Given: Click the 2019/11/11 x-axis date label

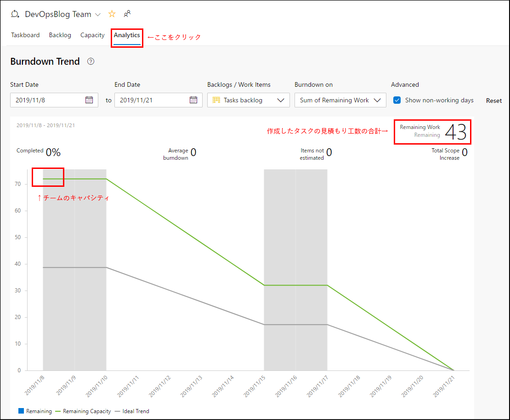Looking at the screenshot, I should click(128, 386).
